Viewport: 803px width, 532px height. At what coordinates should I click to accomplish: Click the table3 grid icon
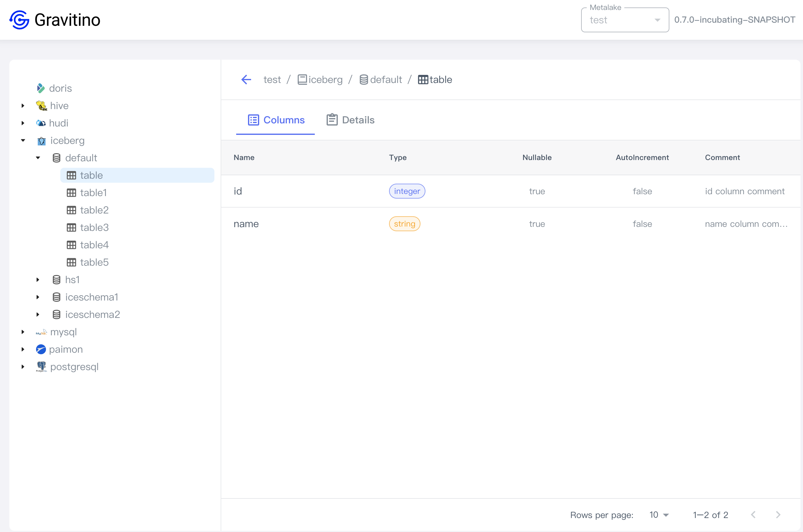[71, 227]
